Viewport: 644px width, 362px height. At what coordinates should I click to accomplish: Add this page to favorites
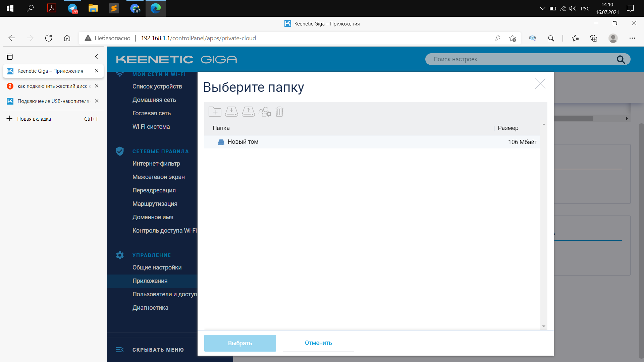[x=512, y=38]
